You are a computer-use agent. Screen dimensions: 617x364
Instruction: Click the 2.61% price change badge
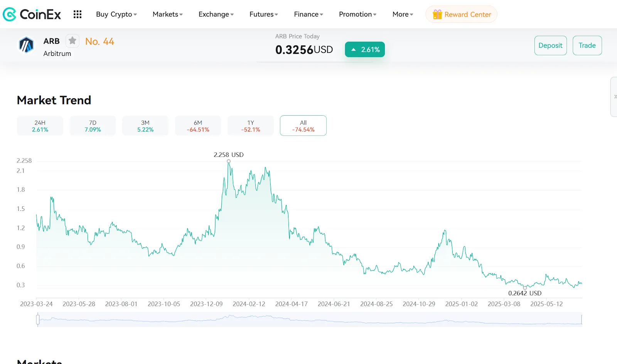[x=365, y=49]
